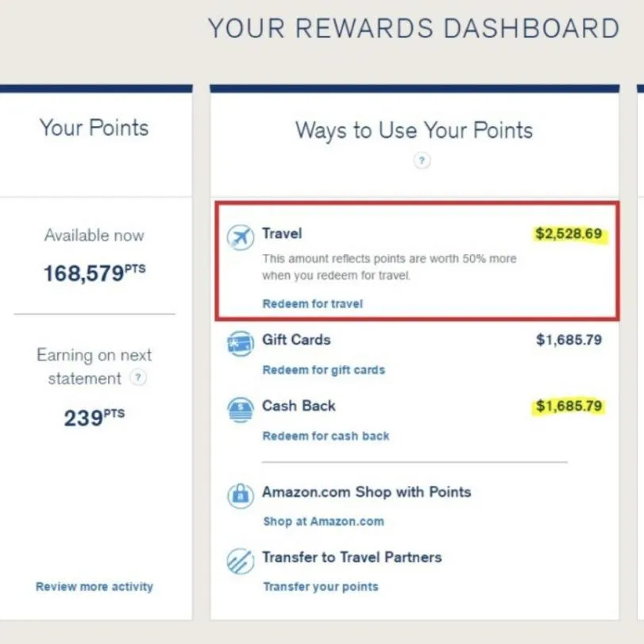The width and height of the screenshot is (644, 644).
Task: Open the Redeem for travel link
Action: coord(313,304)
